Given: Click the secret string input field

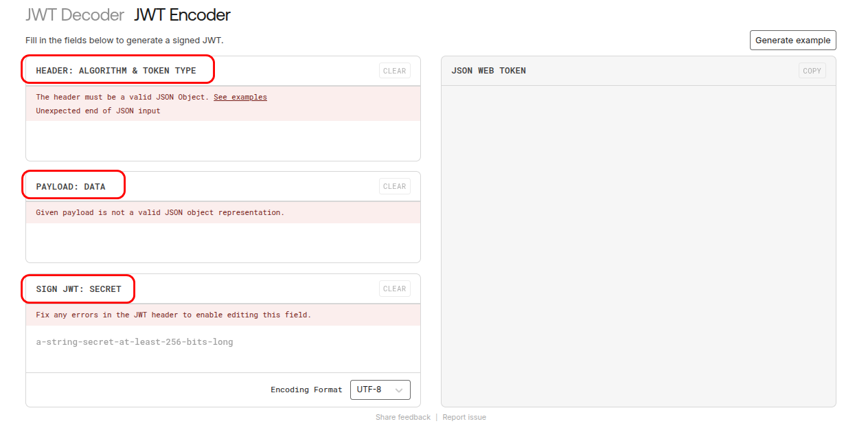Looking at the screenshot, I should tap(222, 342).
